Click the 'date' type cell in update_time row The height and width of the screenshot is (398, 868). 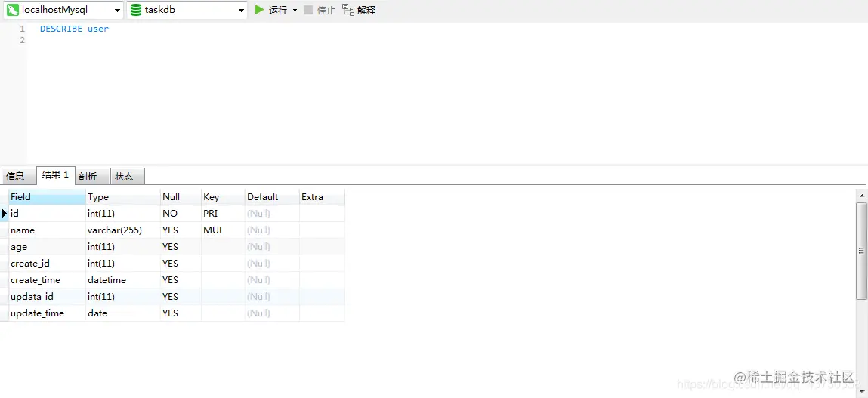pos(123,313)
